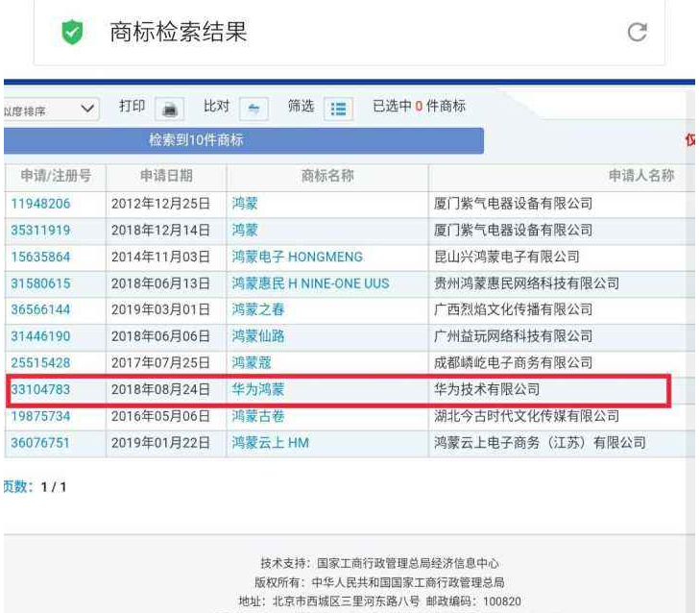700x613 pixels.
Task: Click the compare icon next to 比对
Action: [x=254, y=109]
